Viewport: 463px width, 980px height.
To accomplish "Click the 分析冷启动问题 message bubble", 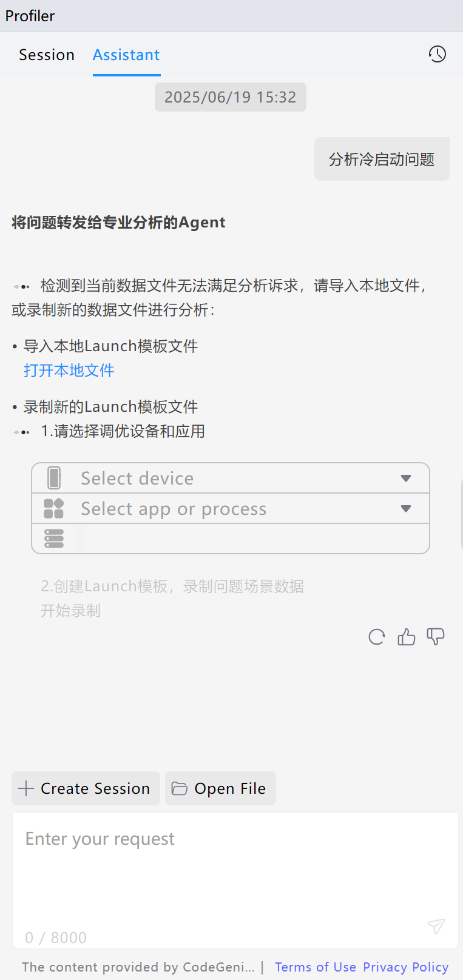I will coord(382,158).
